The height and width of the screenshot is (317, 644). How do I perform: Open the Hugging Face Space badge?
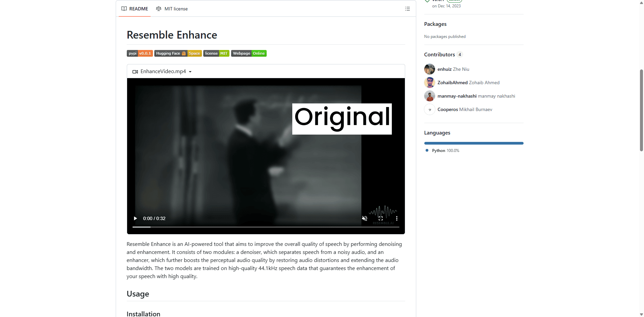click(178, 53)
